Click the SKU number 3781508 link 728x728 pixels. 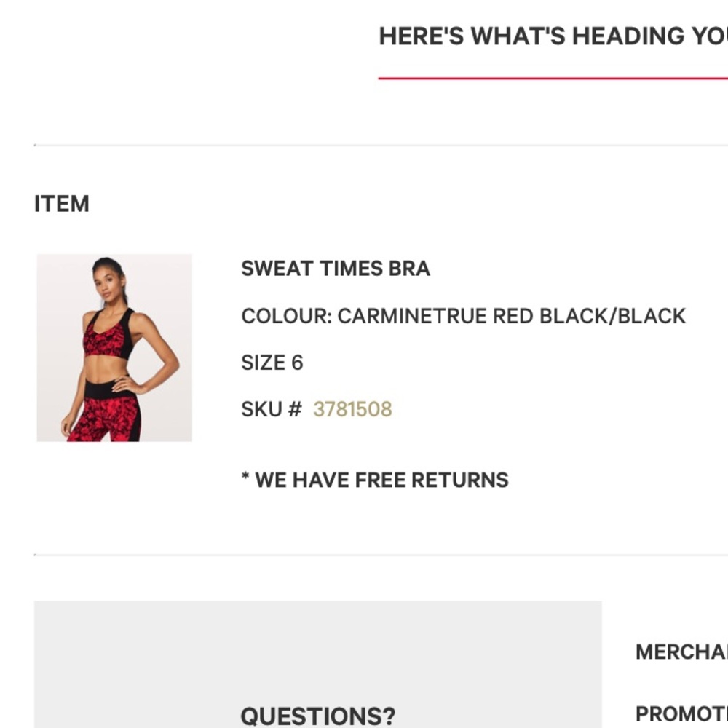click(352, 409)
